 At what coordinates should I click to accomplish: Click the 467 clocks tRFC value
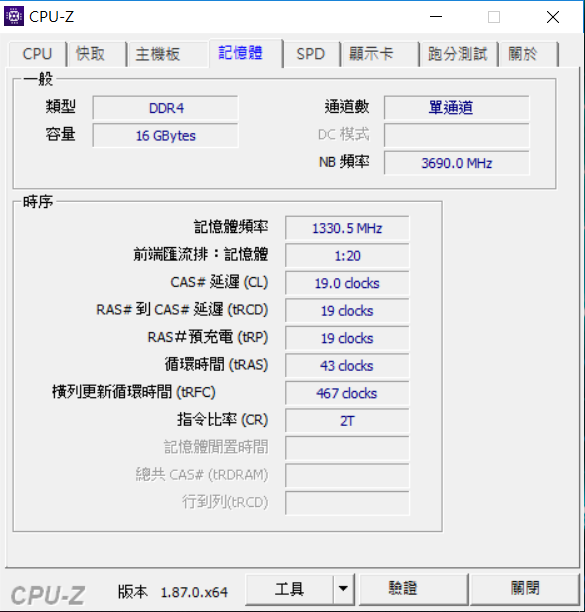(x=347, y=393)
